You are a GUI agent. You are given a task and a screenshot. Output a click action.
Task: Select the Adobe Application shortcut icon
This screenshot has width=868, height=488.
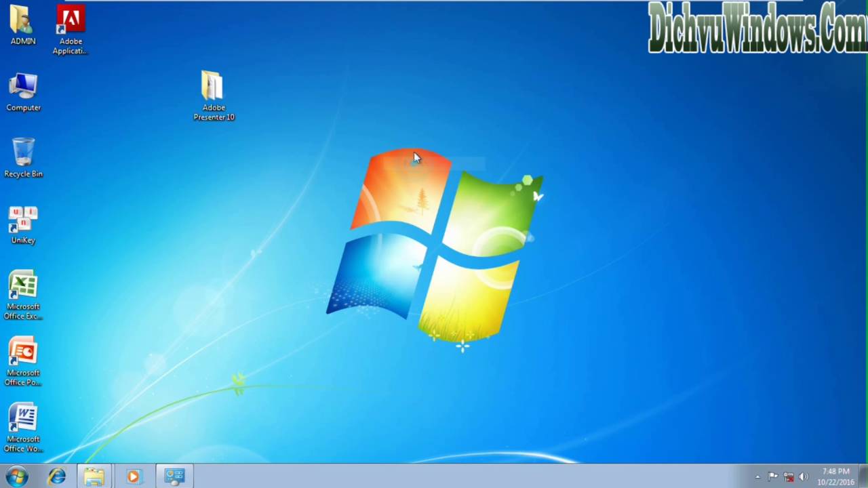[71, 30]
